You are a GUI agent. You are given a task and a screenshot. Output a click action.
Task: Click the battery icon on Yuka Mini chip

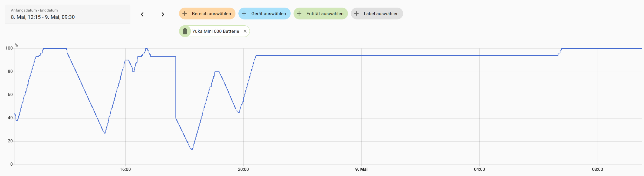click(x=185, y=31)
